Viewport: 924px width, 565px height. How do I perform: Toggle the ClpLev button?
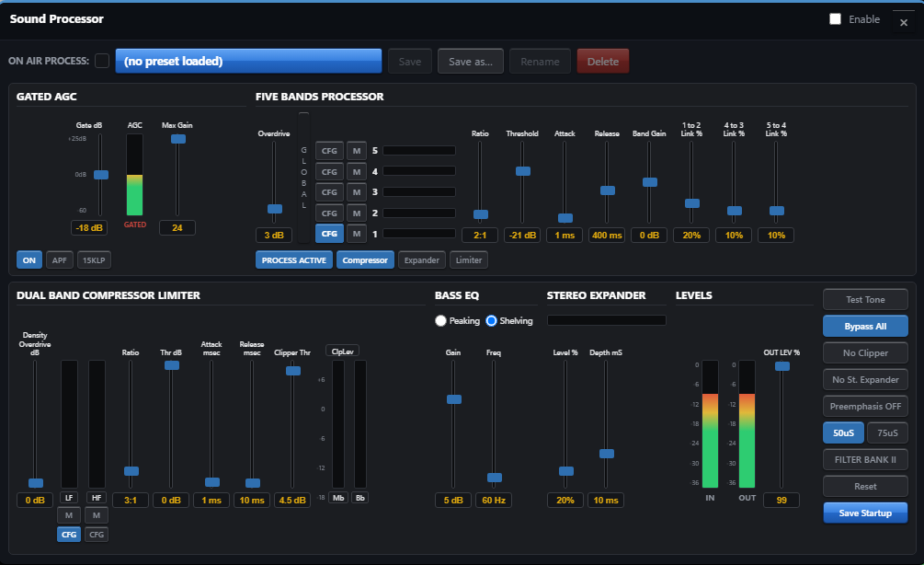point(342,351)
